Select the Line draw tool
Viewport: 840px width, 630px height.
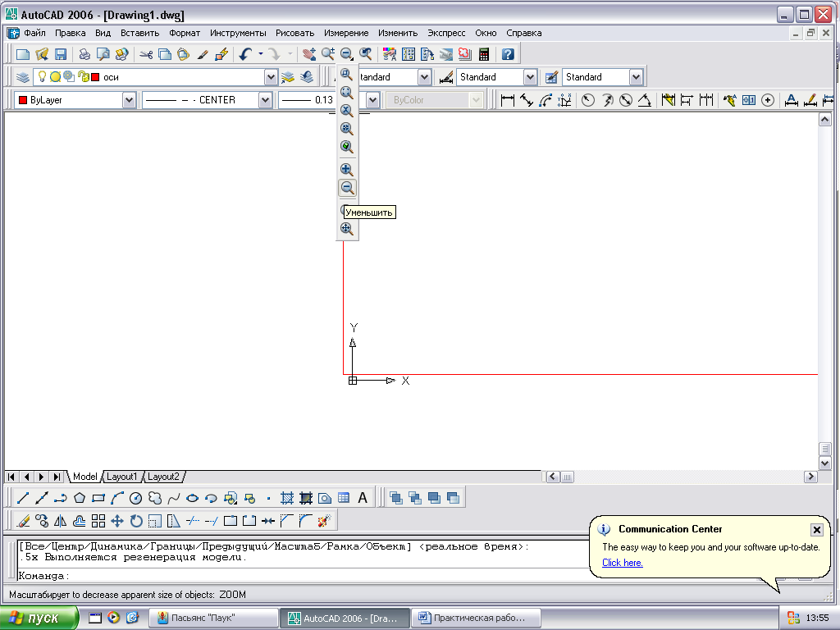coord(22,498)
